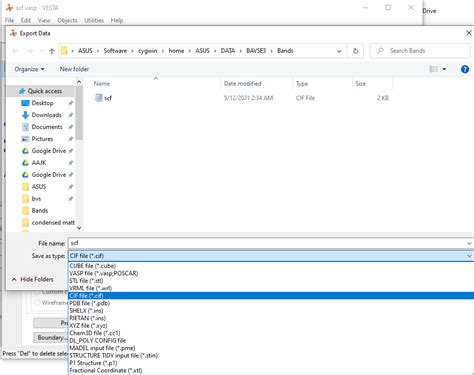The height and width of the screenshot is (375, 474).
Task: Choose highlighted CIF file (*.cif) option
Action: coord(271,296)
